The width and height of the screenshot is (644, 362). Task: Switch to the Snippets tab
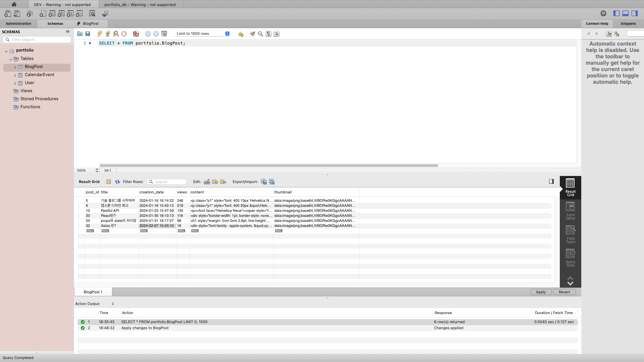pyautogui.click(x=628, y=24)
